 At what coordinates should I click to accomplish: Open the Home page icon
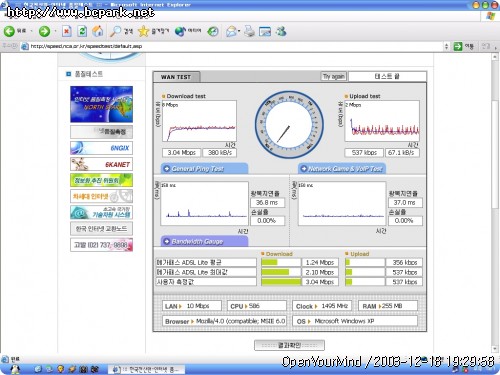click(98, 31)
